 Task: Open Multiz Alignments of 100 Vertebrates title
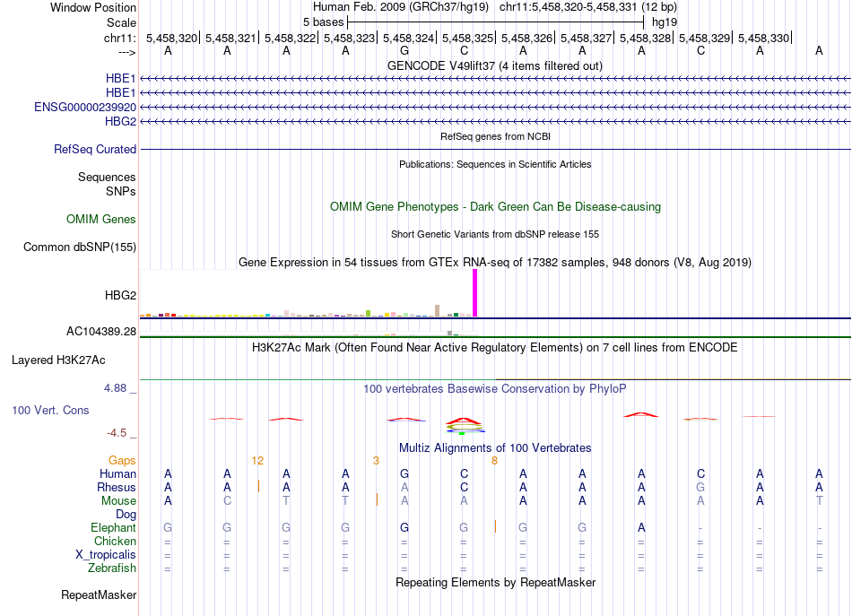point(495,448)
